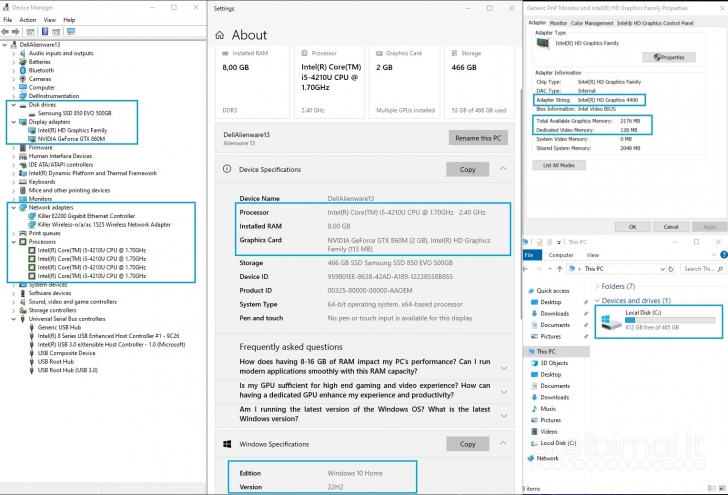Expand the Keyboards device category

tap(13, 182)
